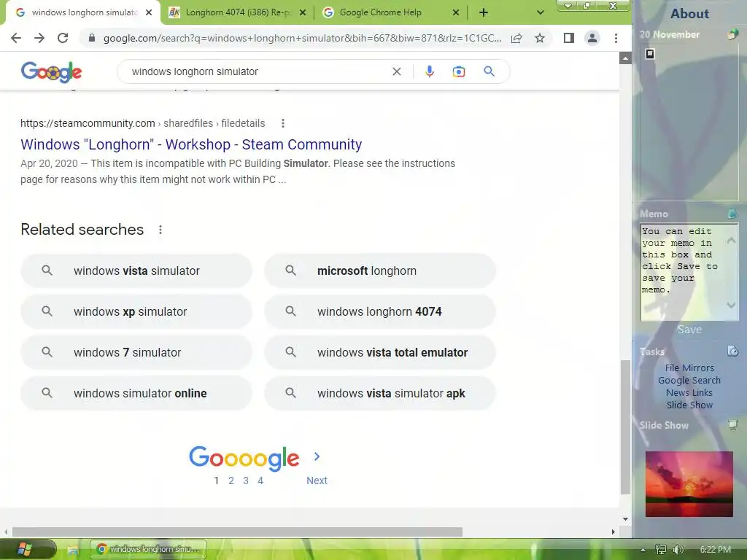Search for microsoft longhorn

[380, 271]
